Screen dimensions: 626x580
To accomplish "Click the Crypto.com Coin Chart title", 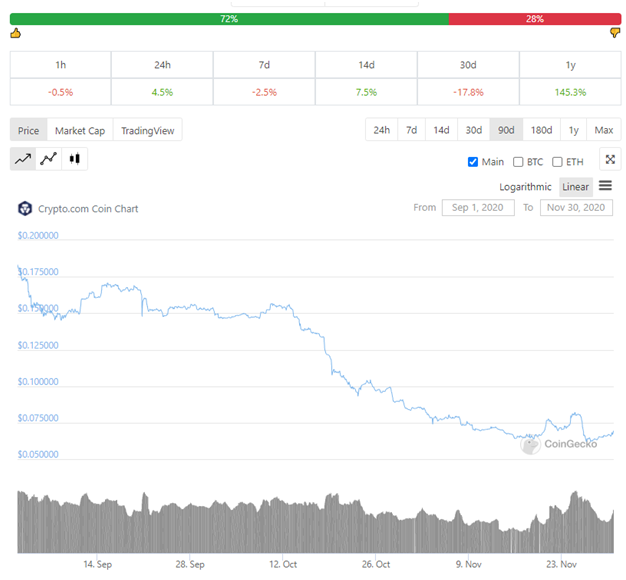I will [x=88, y=209].
